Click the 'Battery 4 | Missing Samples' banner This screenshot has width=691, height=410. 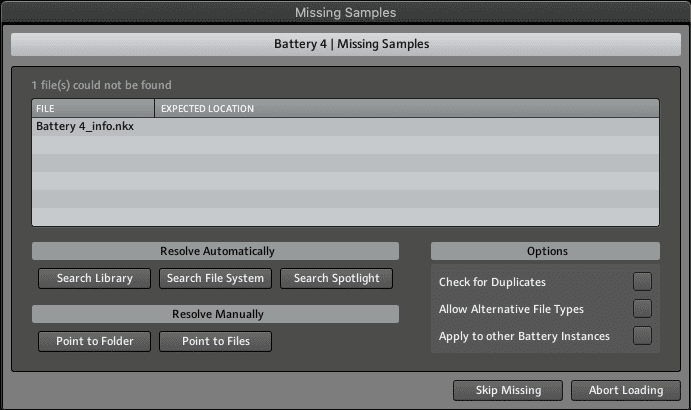346,44
